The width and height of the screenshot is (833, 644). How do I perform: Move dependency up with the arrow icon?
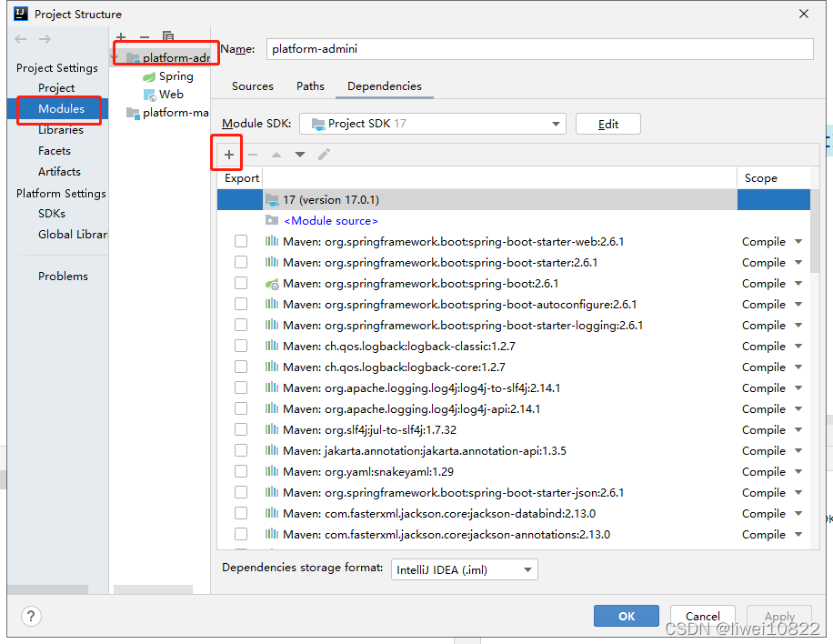(x=276, y=155)
